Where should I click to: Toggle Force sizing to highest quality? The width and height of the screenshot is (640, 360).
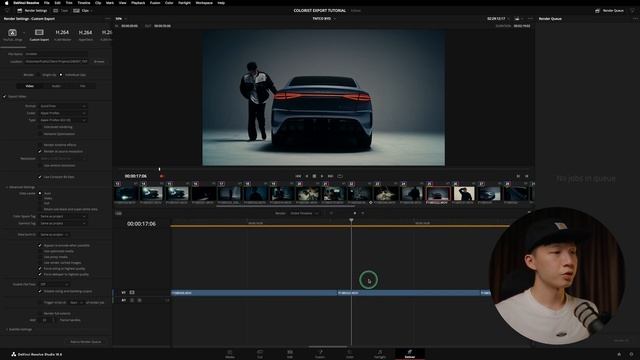40,269
